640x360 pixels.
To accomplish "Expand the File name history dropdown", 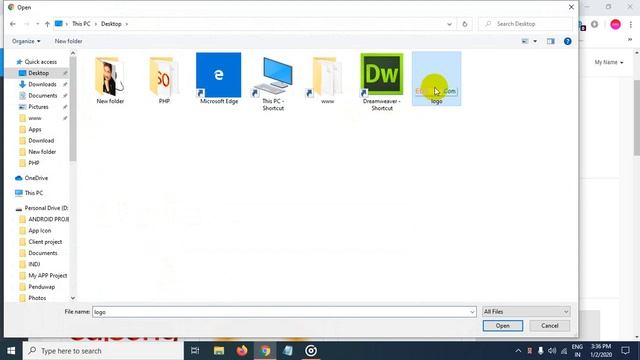I will pyautogui.click(x=472, y=312).
